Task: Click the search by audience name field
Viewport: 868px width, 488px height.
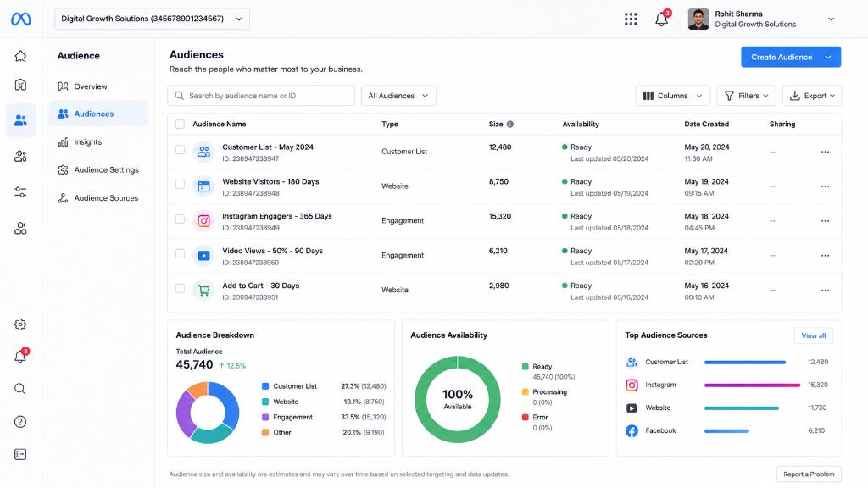Action: click(261, 96)
